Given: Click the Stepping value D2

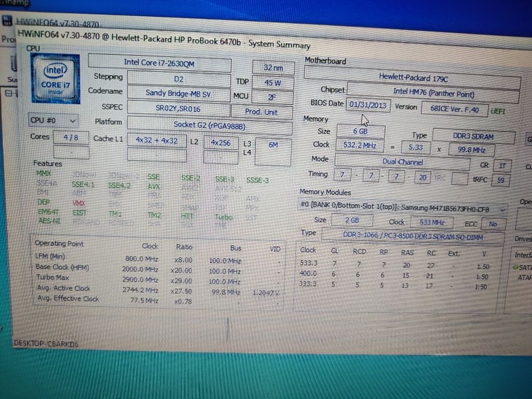Looking at the screenshot, I should coord(179,79).
